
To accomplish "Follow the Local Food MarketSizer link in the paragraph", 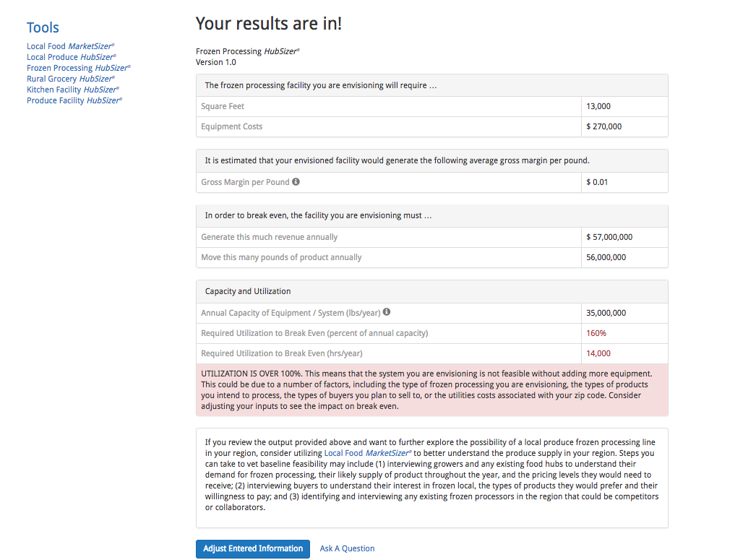I will click(x=367, y=453).
